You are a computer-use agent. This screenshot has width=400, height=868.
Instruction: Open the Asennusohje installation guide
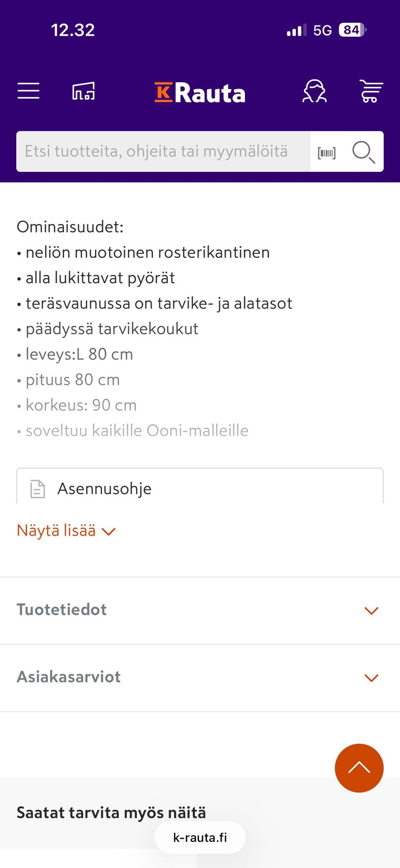[x=104, y=488]
